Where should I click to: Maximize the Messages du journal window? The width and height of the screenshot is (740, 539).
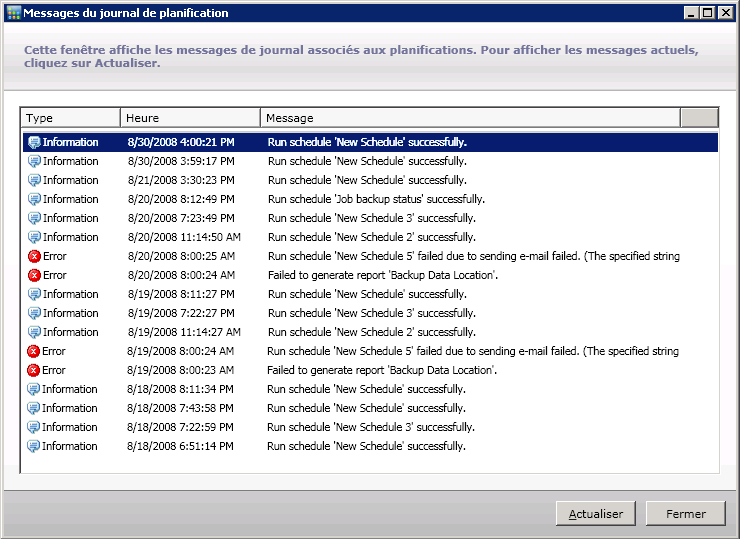708,13
